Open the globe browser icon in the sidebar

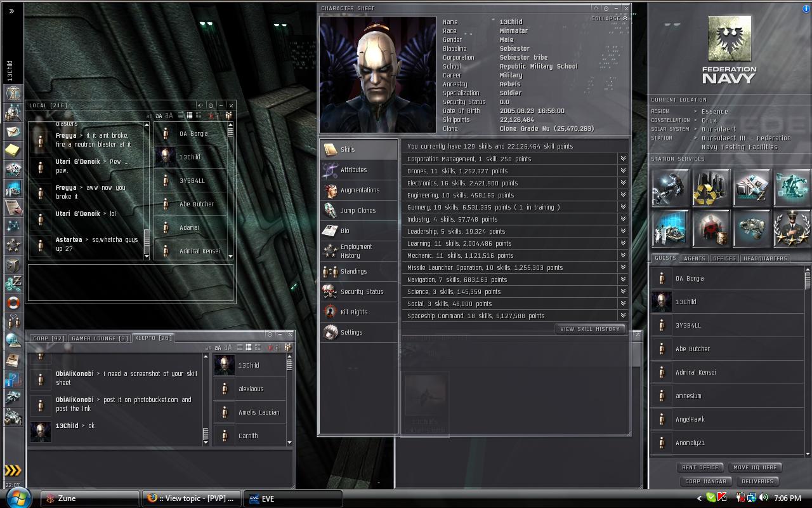coord(13,341)
